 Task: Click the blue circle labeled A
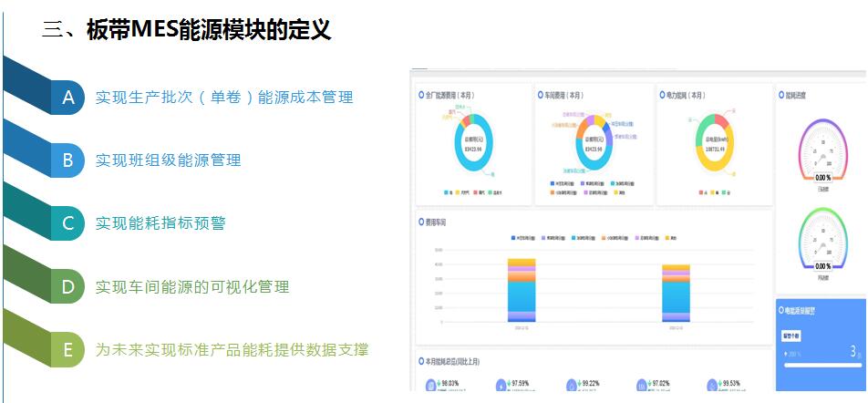[x=67, y=97]
